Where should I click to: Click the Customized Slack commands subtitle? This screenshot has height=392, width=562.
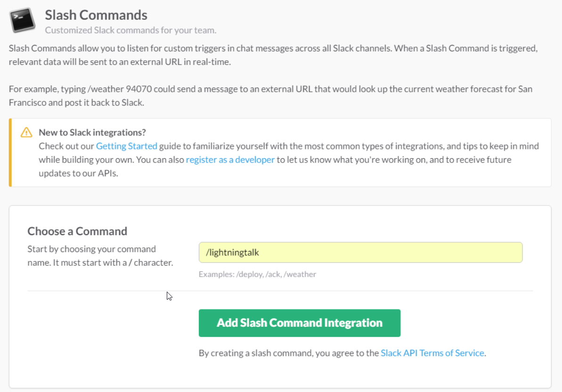click(x=130, y=30)
